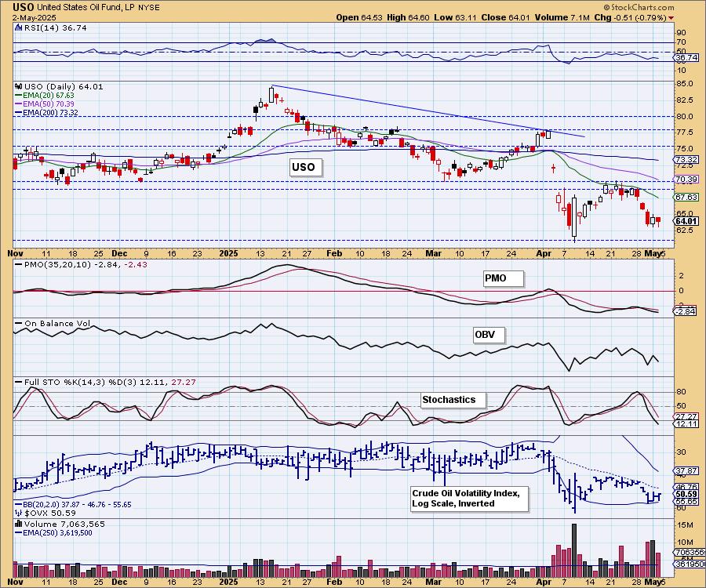
Task: Click the 64.01 last-price tag on the scale
Action: [686, 221]
